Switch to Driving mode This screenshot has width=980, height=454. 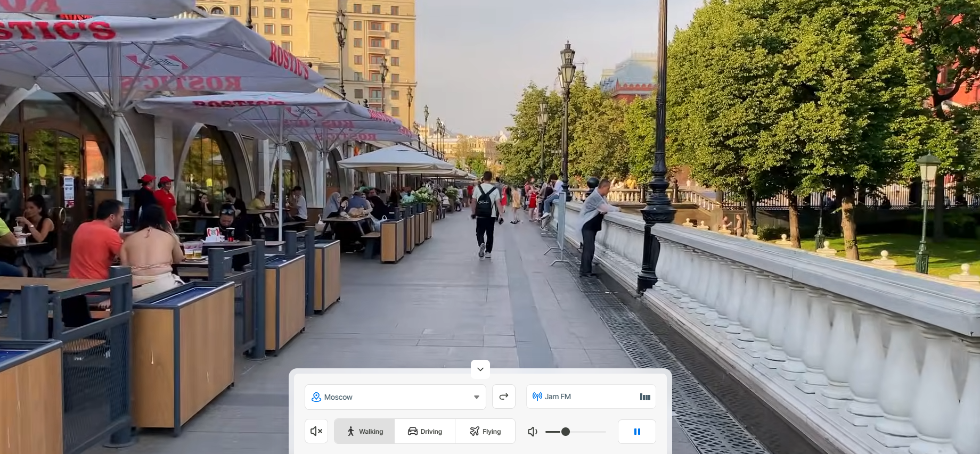tap(424, 431)
